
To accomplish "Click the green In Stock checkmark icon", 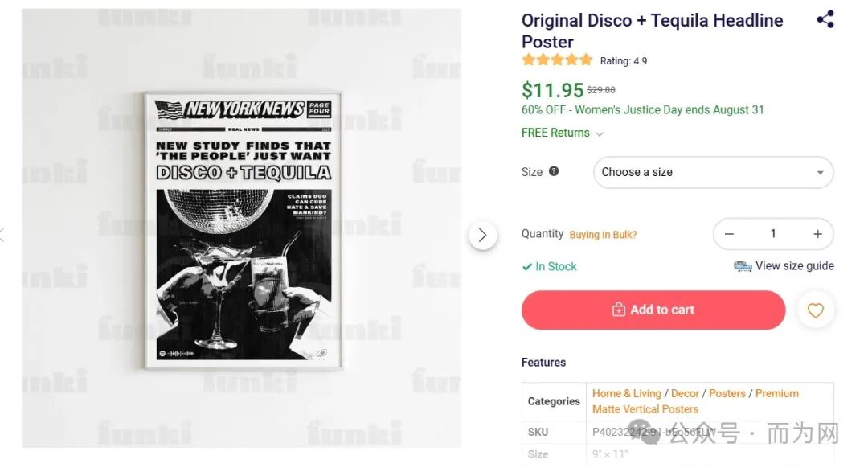I will pos(527,267).
